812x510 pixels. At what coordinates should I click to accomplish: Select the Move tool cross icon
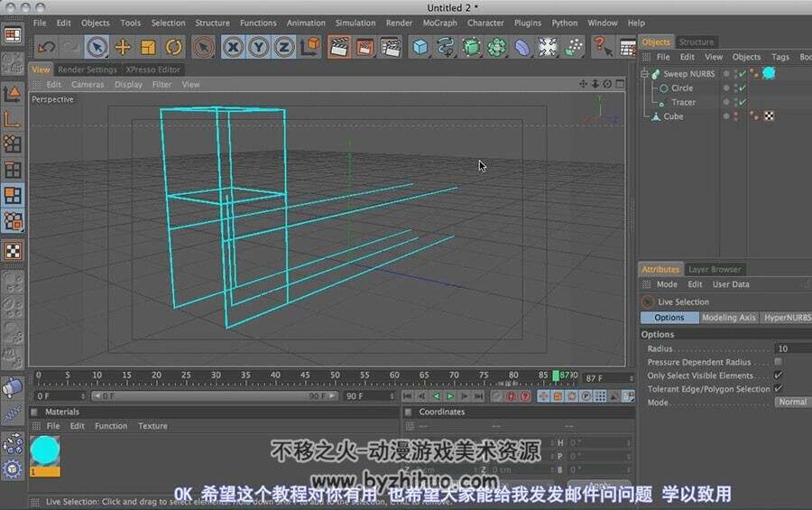123,47
